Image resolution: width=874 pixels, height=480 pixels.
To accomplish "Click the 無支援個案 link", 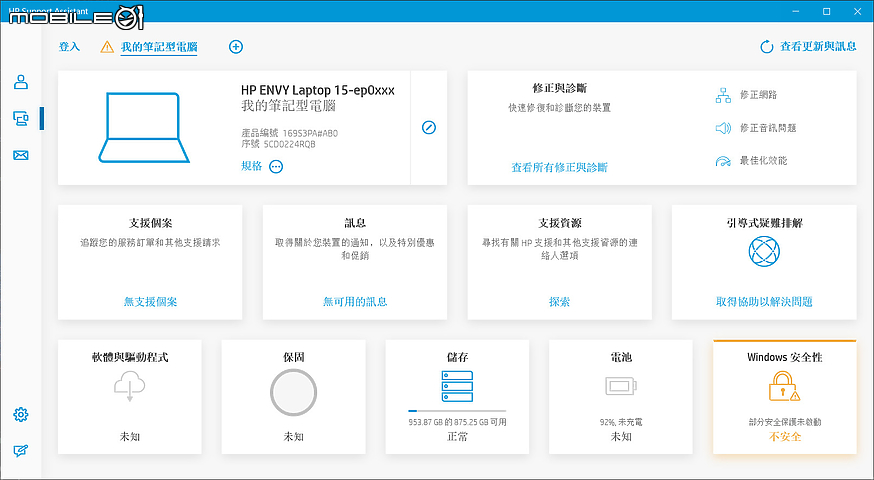I will point(150,302).
